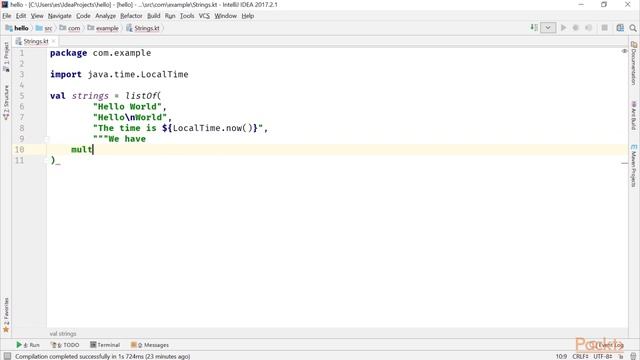Close the Strings.kt editor tab

[53, 41]
